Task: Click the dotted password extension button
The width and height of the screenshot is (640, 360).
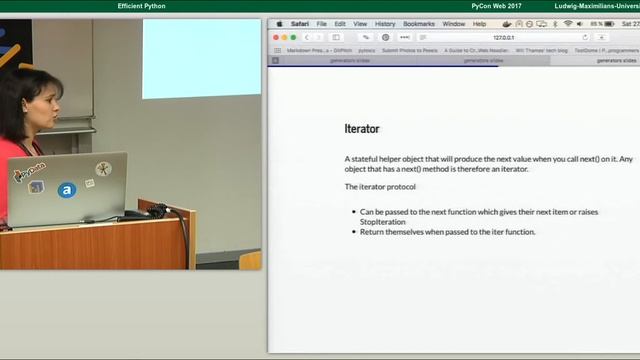Action: (405, 38)
